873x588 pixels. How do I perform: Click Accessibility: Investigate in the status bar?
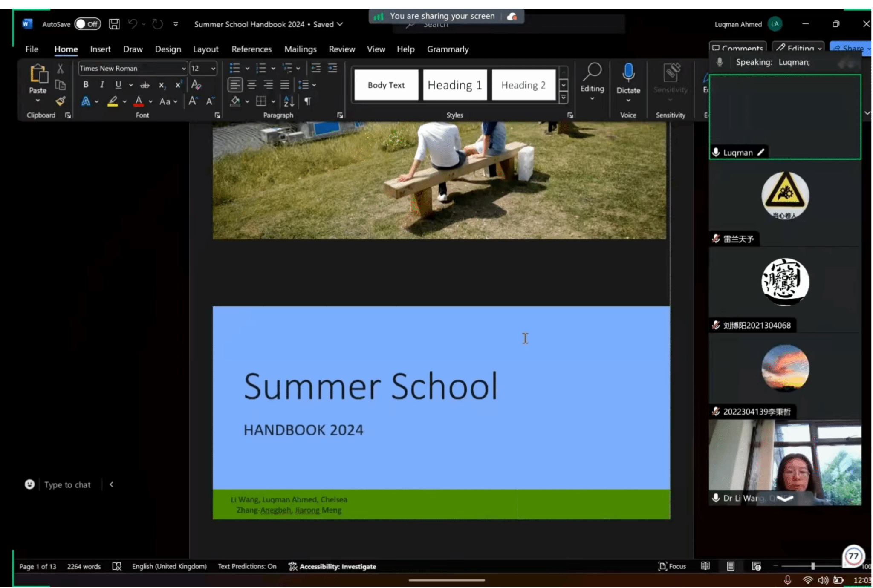coord(332,566)
